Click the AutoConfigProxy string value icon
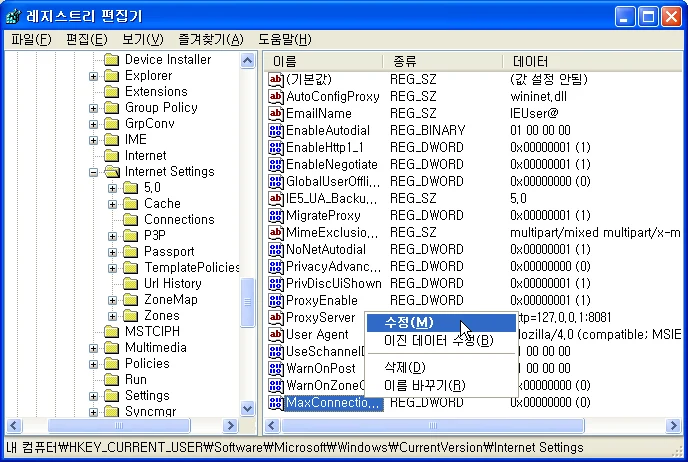 (x=276, y=97)
